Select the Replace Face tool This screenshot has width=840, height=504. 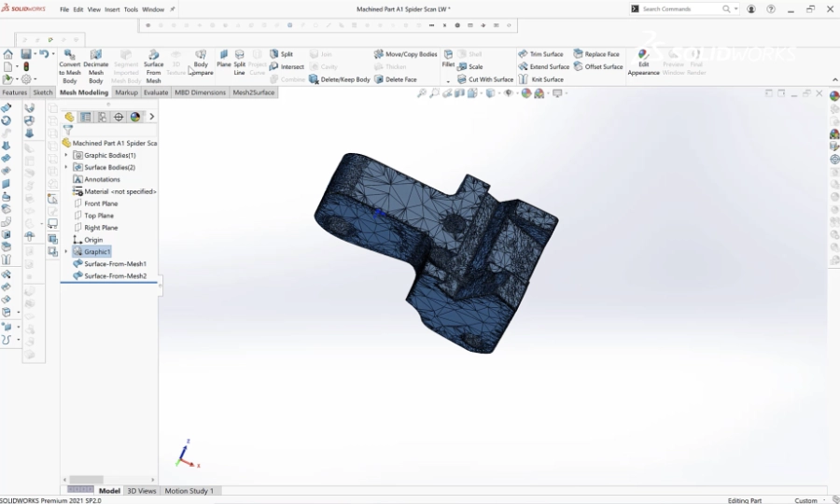coord(596,54)
